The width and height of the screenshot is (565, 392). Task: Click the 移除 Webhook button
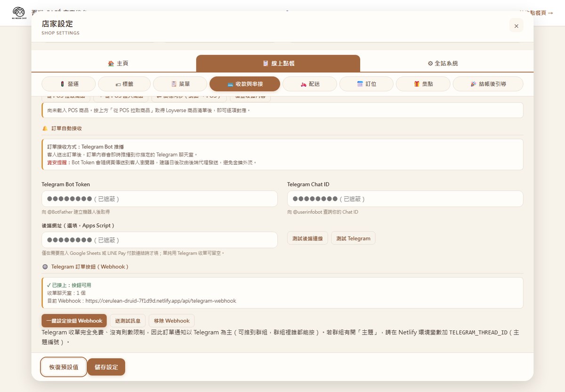[x=172, y=320]
